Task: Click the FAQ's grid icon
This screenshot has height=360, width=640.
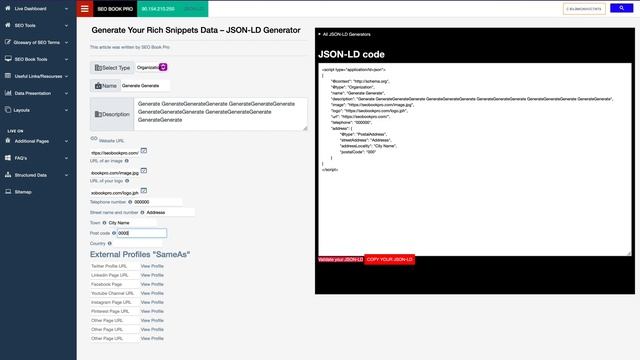Action: click(8, 158)
